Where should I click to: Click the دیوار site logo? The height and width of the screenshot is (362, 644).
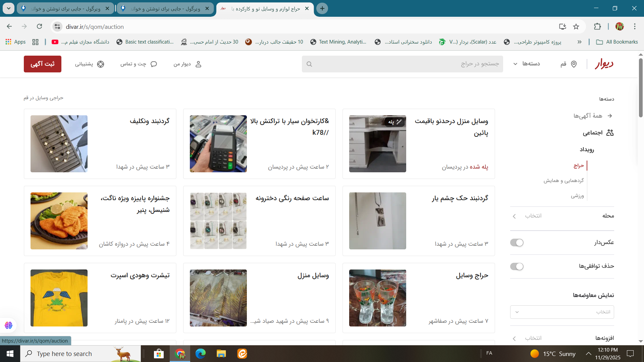605,64
